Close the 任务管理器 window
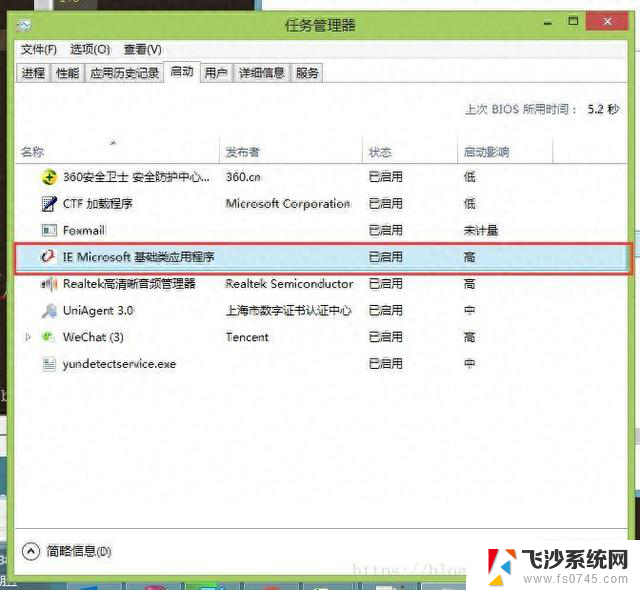The image size is (640, 590). [607, 21]
